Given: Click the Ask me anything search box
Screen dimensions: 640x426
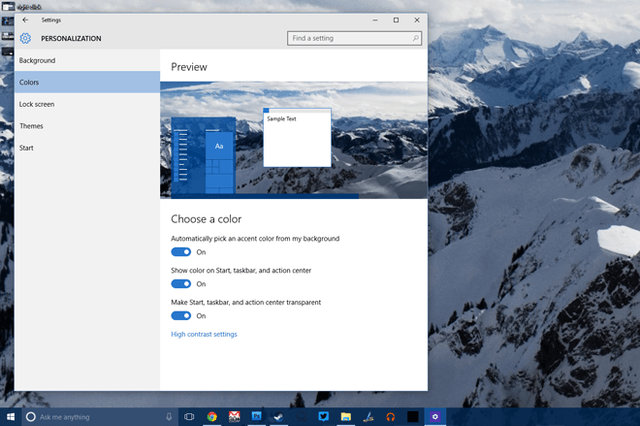Looking at the screenshot, I should point(98,417).
